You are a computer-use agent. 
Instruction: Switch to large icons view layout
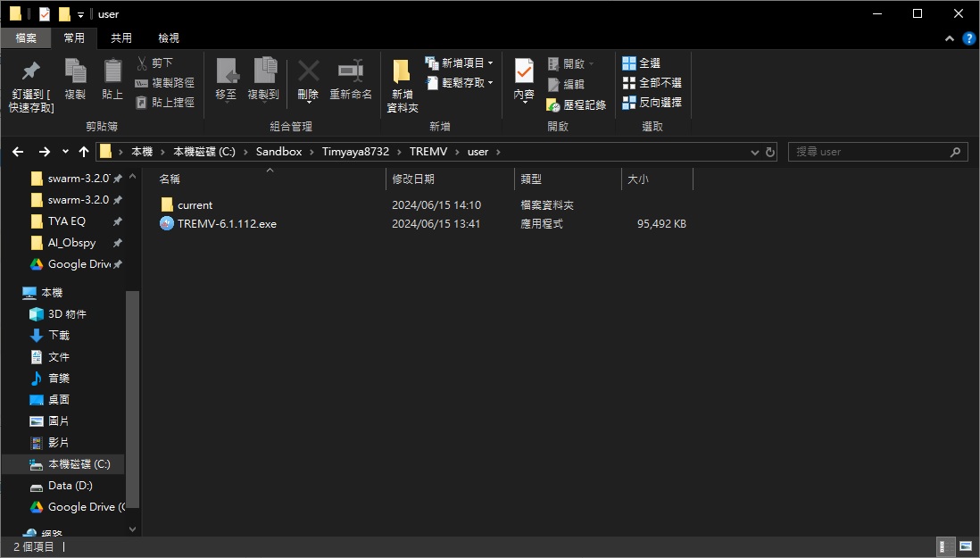click(967, 546)
